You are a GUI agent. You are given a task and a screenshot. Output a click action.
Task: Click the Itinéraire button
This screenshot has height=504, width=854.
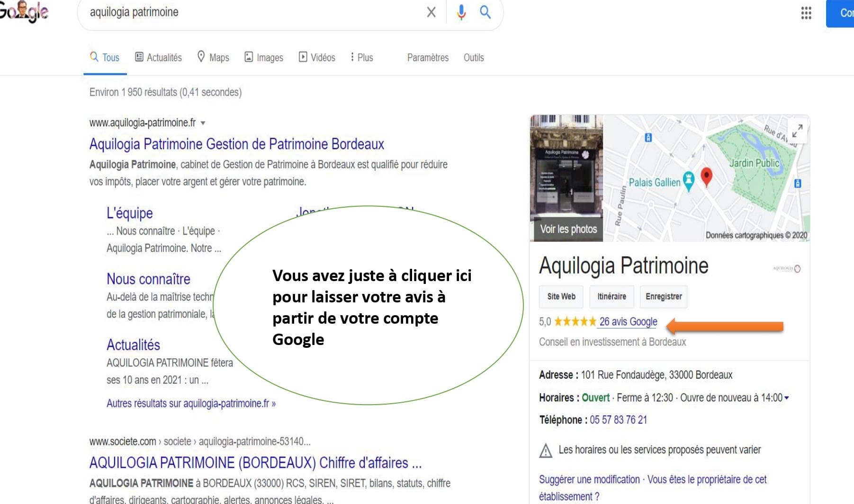coord(611,296)
